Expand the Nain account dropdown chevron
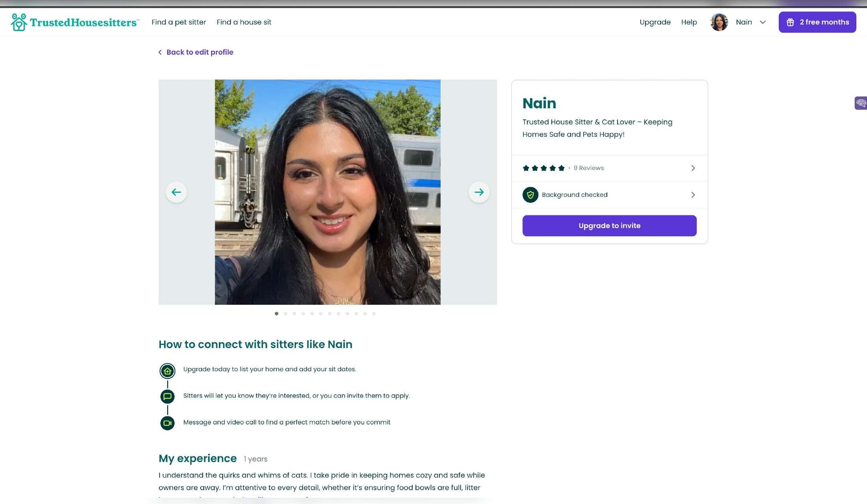The width and height of the screenshot is (867, 504). pyautogui.click(x=763, y=22)
